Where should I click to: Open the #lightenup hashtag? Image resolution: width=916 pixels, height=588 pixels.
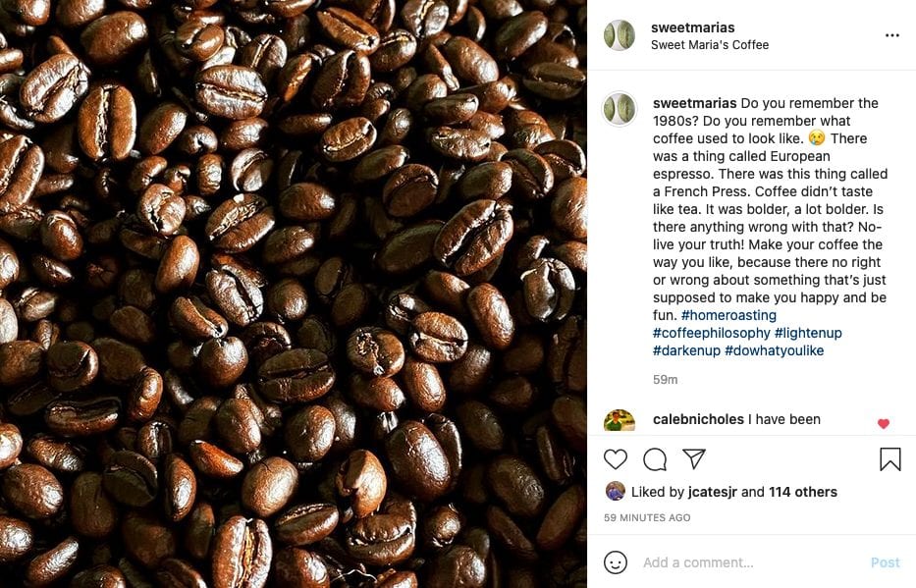pos(808,333)
